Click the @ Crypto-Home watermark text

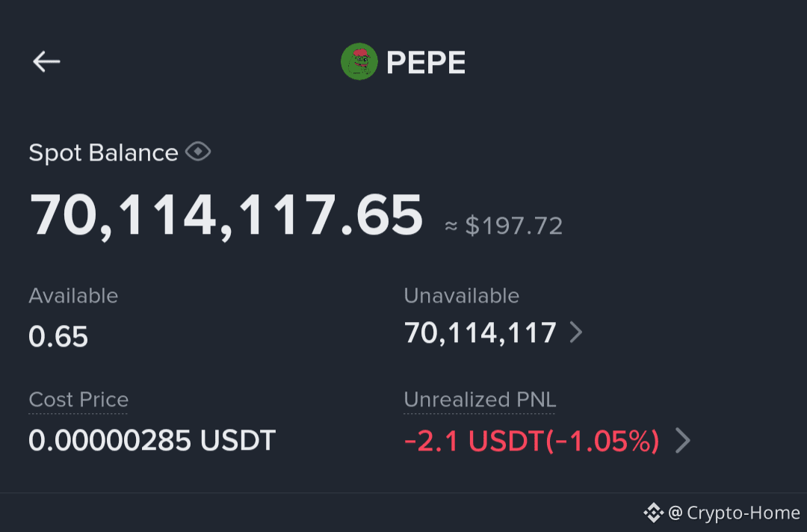[x=734, y=513]
